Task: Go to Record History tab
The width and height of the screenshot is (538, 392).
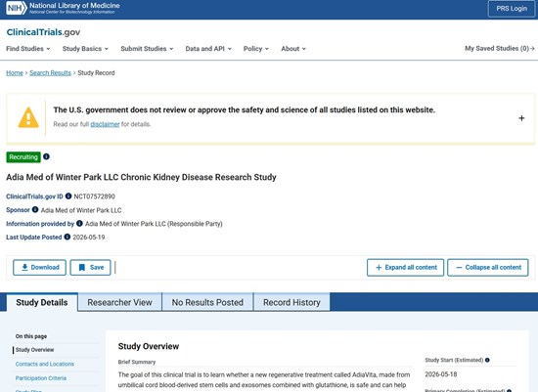Action: [291, 302]
